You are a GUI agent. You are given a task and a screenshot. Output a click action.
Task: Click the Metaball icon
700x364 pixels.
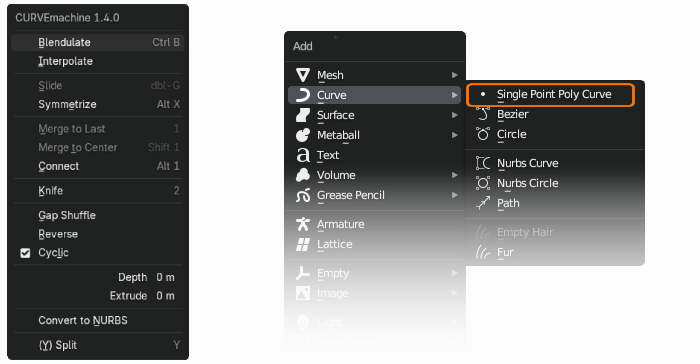(x=303, y=135)
